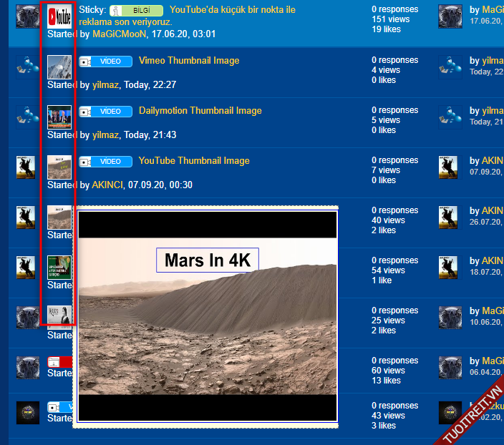The image size is (504, 445).
Task: Open last poster avatar right of Dailymotion row
Action: tap(450, 117)
